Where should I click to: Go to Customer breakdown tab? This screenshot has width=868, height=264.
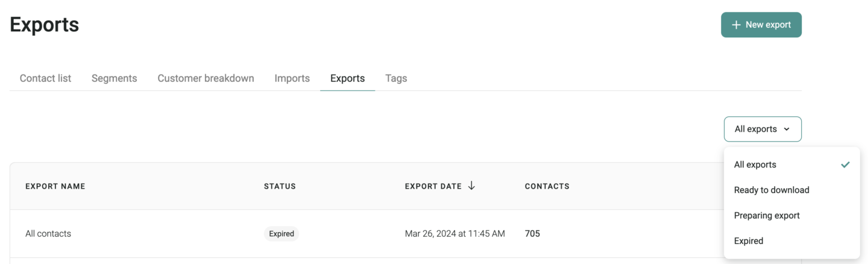click(x=206, y=78)
